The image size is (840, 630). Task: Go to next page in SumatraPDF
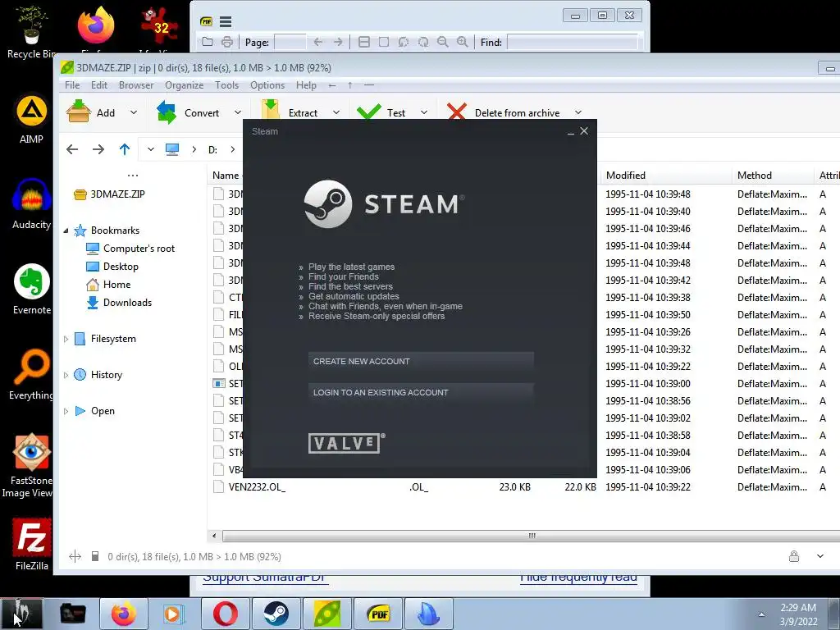coord(338,42)
